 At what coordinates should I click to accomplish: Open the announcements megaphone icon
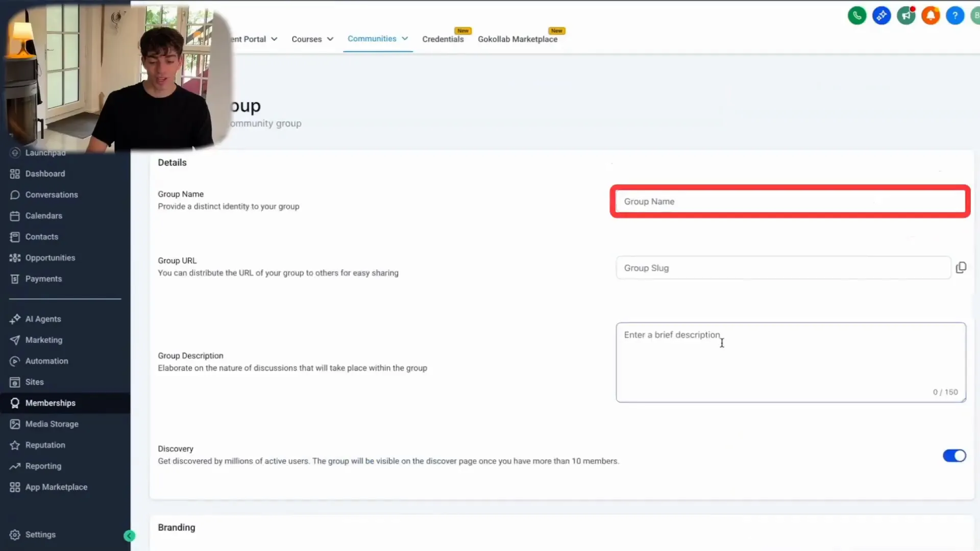(905, 15)
